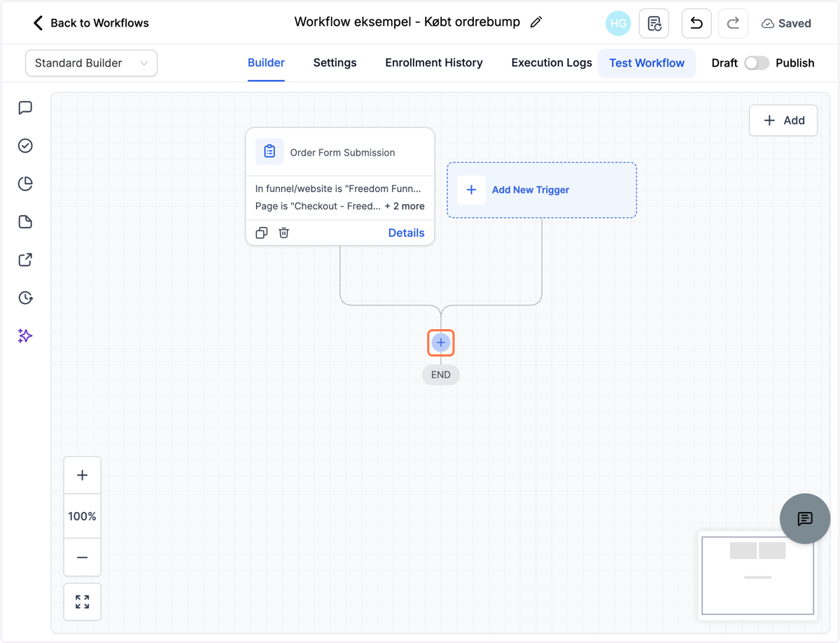Open the comments sidebar icon
This screenshot has width=840, height=643.
pos(25,108)
